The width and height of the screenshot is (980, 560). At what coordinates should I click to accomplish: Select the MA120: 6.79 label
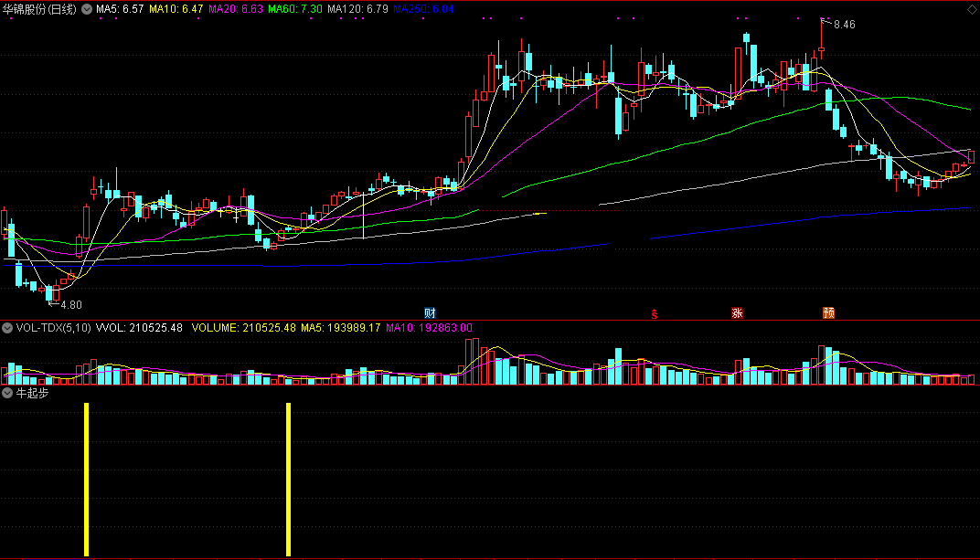[357, 9]
